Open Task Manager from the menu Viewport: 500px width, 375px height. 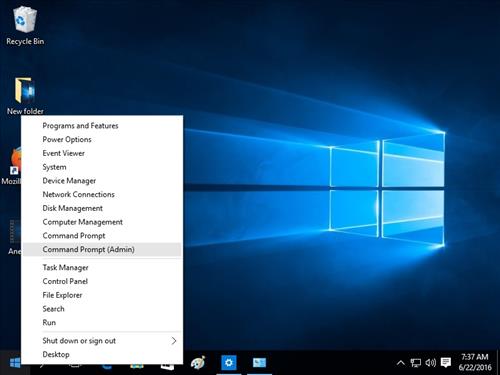pyautogui.click(x=102, y=267)
